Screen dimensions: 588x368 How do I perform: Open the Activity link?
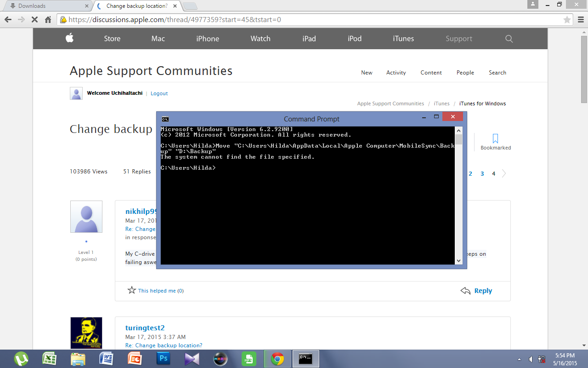click(x=396, y=73)
